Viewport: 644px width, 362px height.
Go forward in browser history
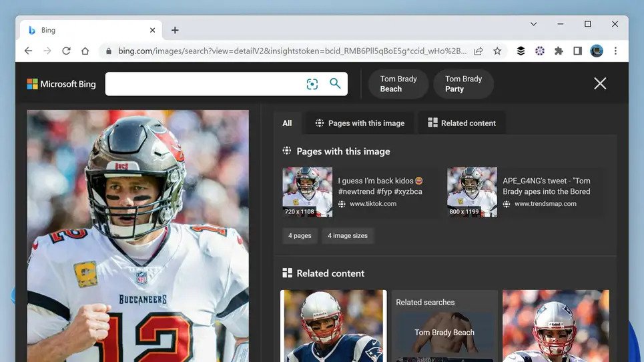point(47,51)
